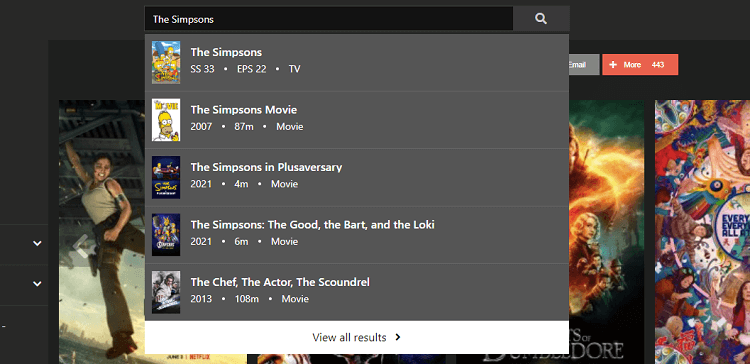The width and height of the screenshot is (750, 364).
Task: Go to previous slide with left carousel arrow
Action: click(x=81, y=245)
